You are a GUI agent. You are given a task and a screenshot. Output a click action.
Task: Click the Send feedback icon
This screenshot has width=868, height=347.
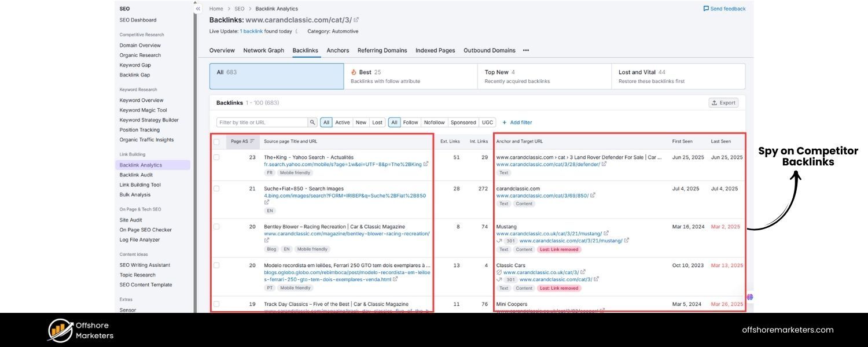[705, 8]
